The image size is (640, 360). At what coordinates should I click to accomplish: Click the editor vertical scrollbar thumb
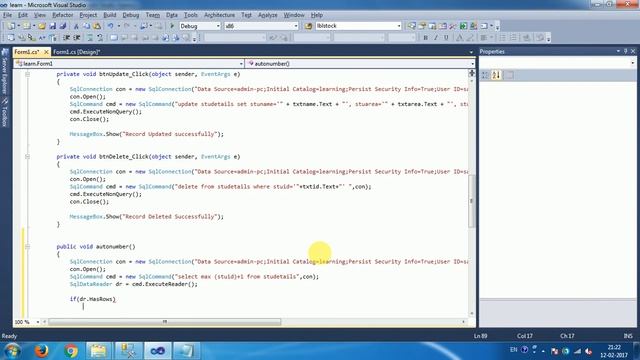(x=471, y=201)
